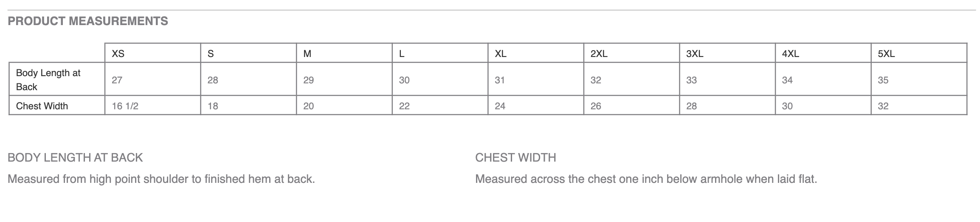Select the XS column header
Viewport: 980px width, 222px height.
pyautogui.click(x=118, y=54)
